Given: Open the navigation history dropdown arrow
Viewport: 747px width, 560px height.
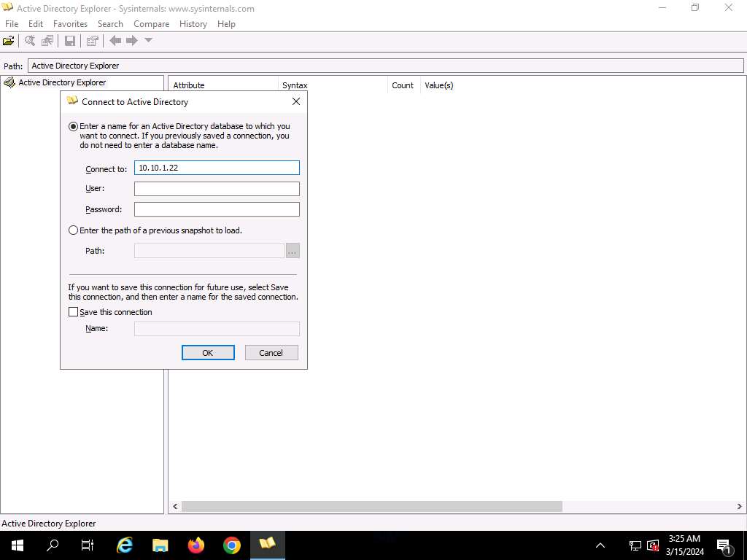Looking at the screenshot, I should pyautogui.click(x=148, y=41).
